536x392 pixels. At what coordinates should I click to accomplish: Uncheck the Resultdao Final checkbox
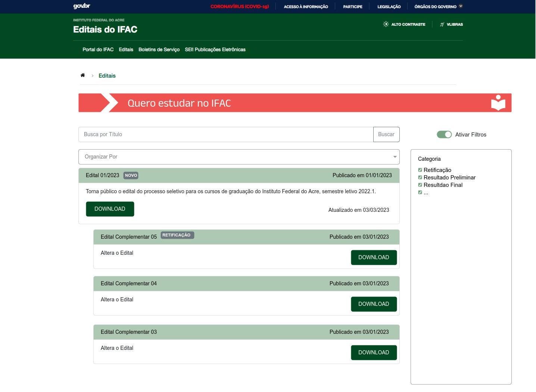click(420, 185)
